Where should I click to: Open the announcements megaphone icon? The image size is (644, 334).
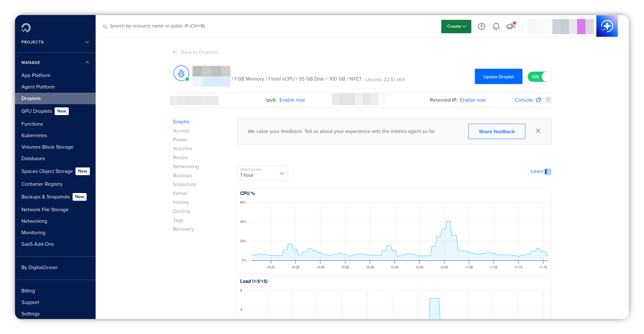(x=511, y=26)
